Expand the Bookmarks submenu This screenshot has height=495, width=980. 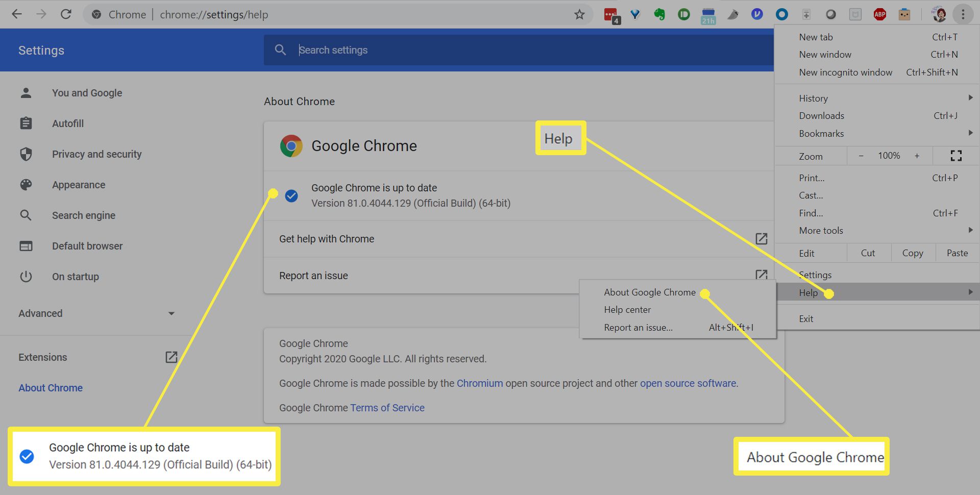coord(877,134)
